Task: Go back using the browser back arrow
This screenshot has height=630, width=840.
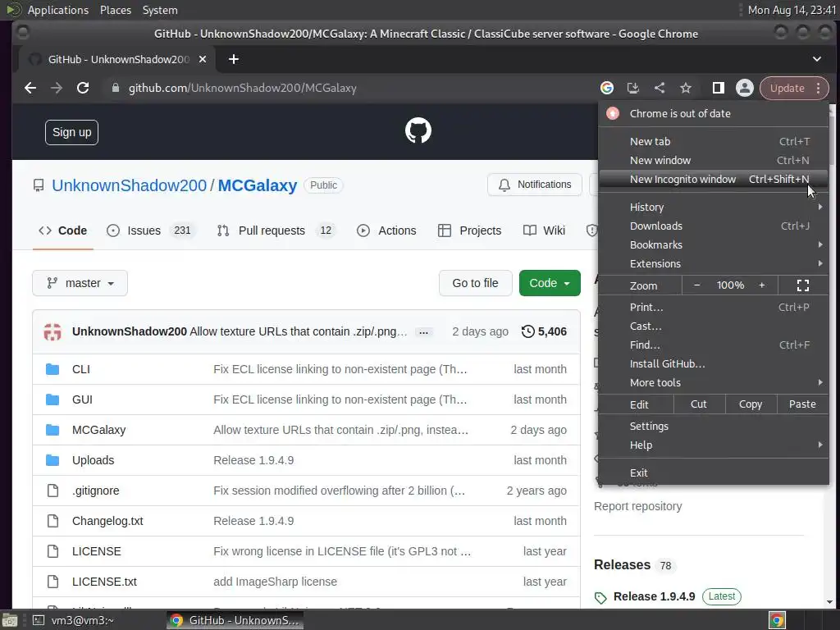Action: pyautogui.click(x=30, y=88)
